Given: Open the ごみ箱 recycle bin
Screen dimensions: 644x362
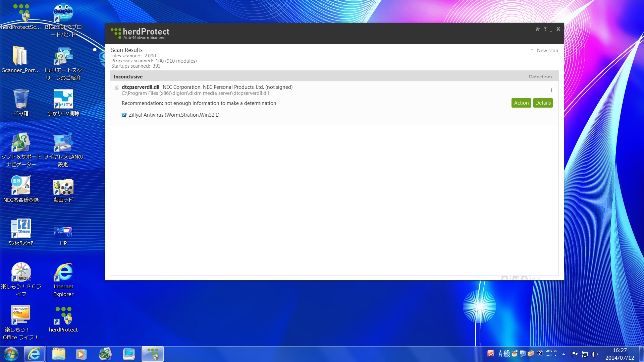Looking at the screenshot, I should tap(21, 103).
